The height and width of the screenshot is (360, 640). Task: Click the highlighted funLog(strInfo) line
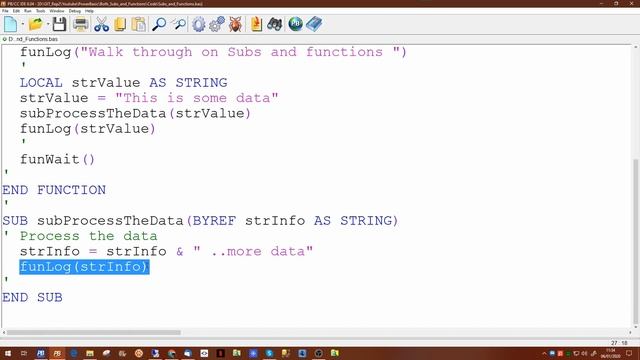click(84, 267)
